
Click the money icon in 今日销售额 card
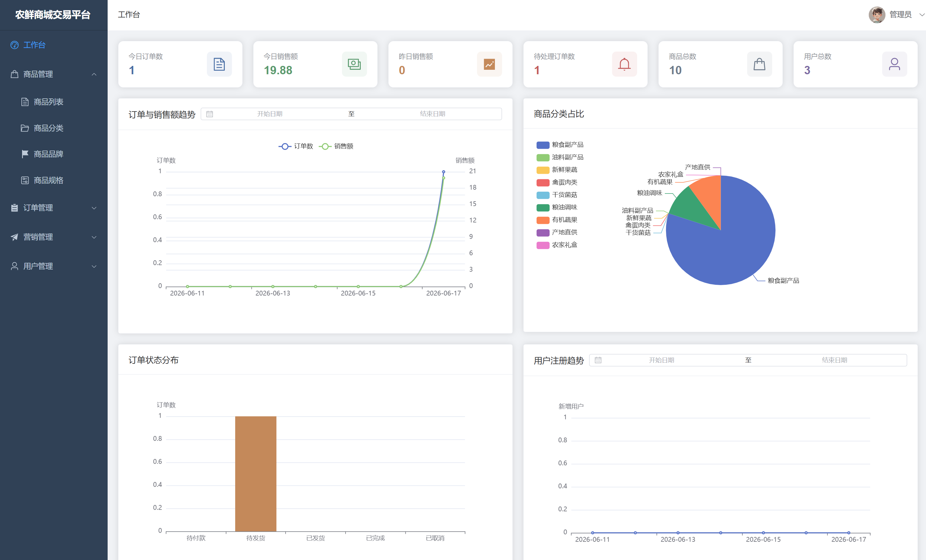pyautogui.click(x=354, y=64)
